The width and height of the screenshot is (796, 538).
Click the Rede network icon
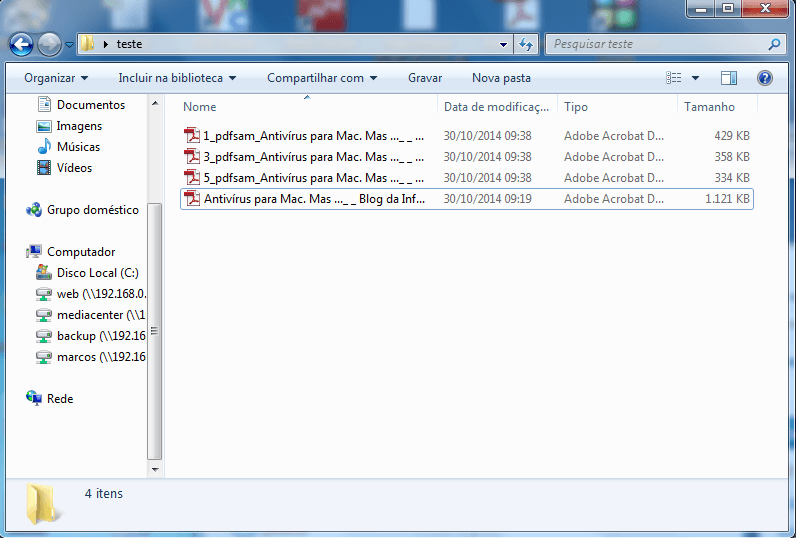click(34, 398)
